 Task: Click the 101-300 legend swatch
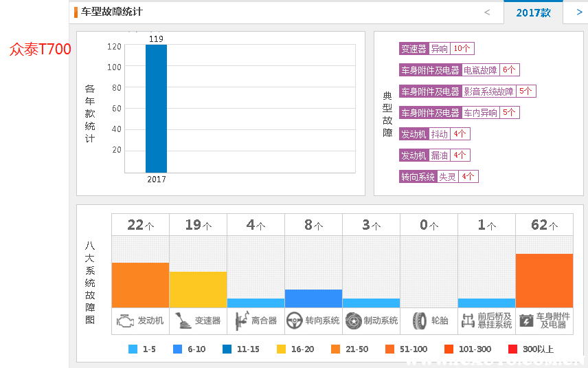click(449, 349)
